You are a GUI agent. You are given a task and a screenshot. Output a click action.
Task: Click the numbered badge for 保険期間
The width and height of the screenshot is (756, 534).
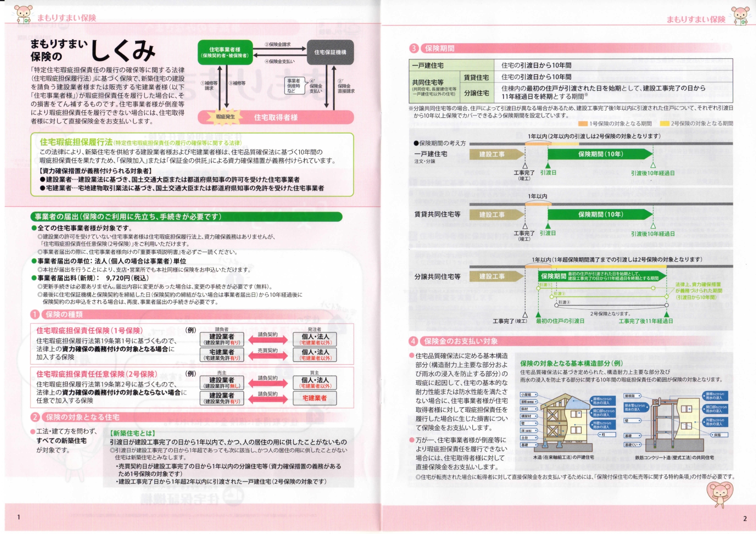coord(414,48)
